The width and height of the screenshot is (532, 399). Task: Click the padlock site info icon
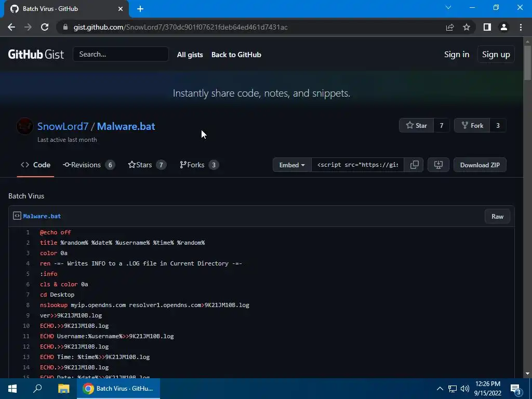65,27
